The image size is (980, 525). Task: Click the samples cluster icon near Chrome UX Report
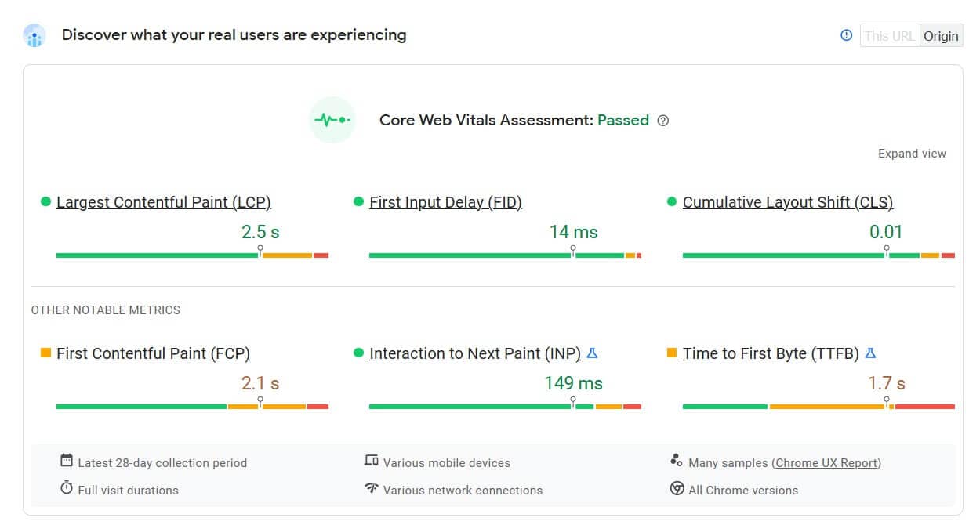pyautogui.click(x=676, y=460)
